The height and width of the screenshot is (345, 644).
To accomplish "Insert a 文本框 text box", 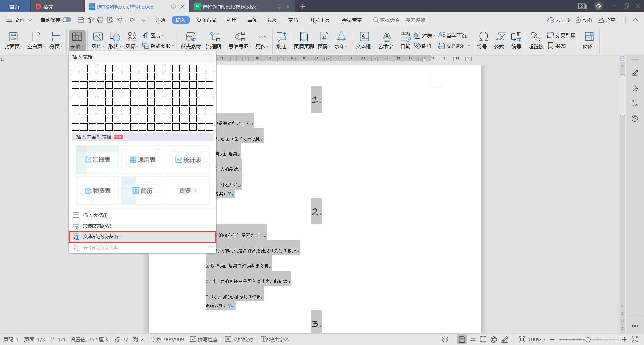I will [364, 40].
